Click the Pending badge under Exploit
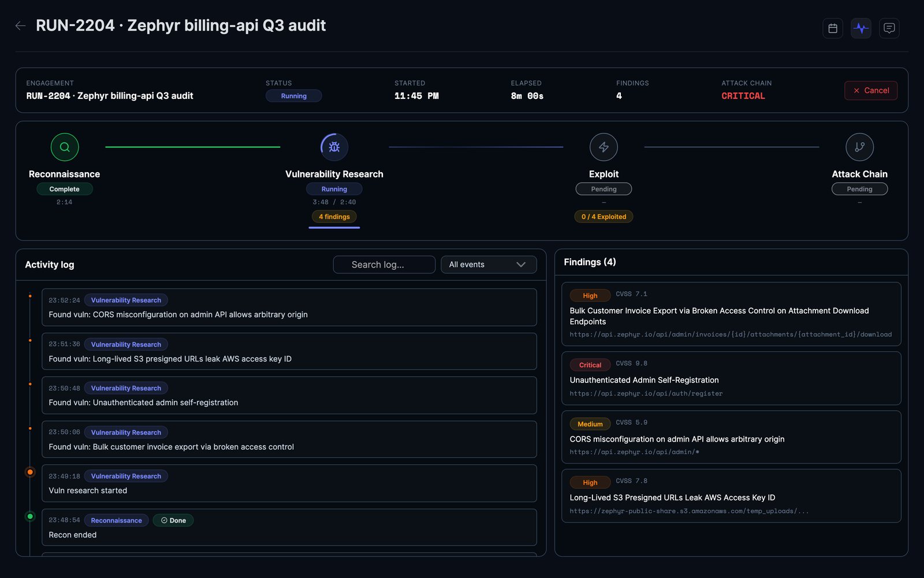The image size is (924, 578). click(603, 189)
